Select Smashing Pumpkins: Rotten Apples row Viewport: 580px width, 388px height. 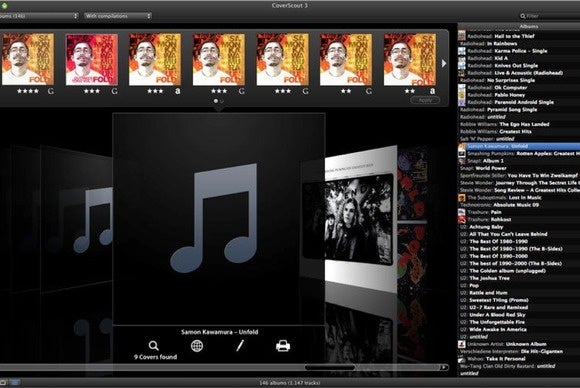[x=519, y=153]
